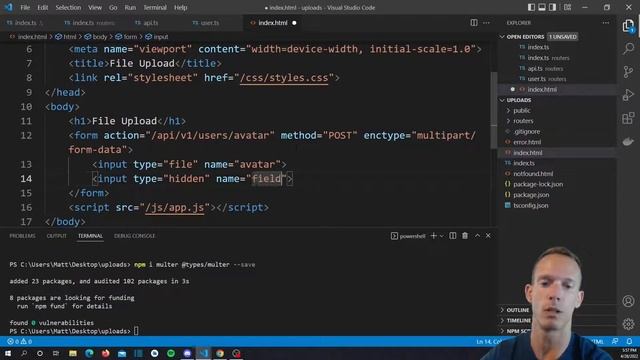
Task: Open package.json in the Explorer
Action: point(531,195)
